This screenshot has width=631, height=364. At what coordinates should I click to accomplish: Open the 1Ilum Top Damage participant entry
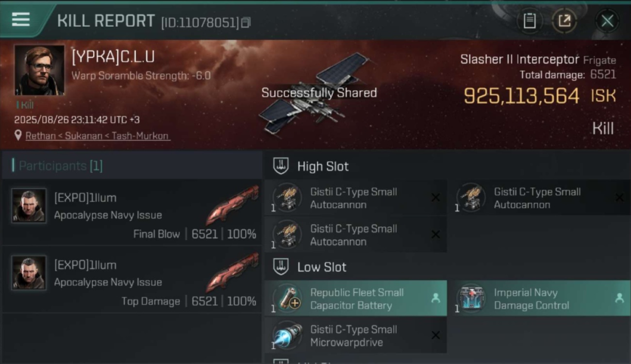pyautogui.click(x=132, y=280)
